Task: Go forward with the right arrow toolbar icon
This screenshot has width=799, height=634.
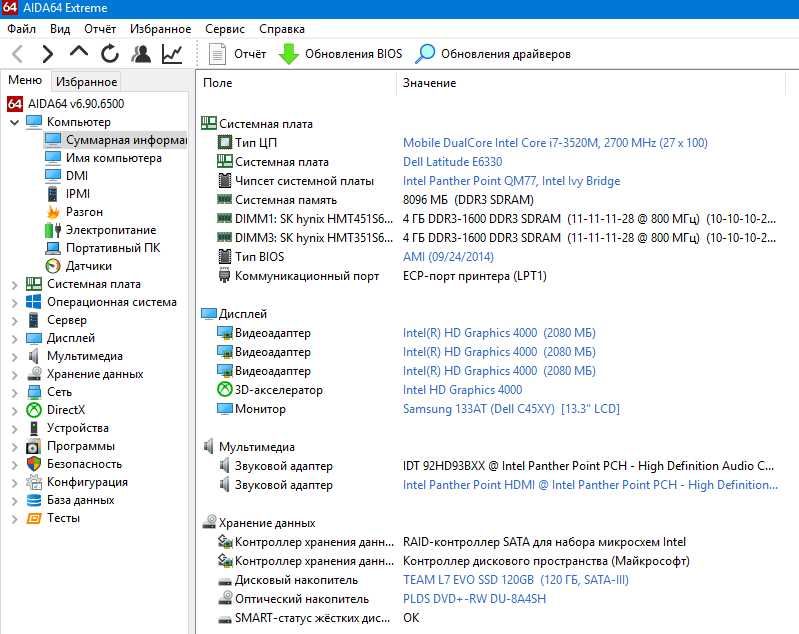Action: click(x=47, y=54)
